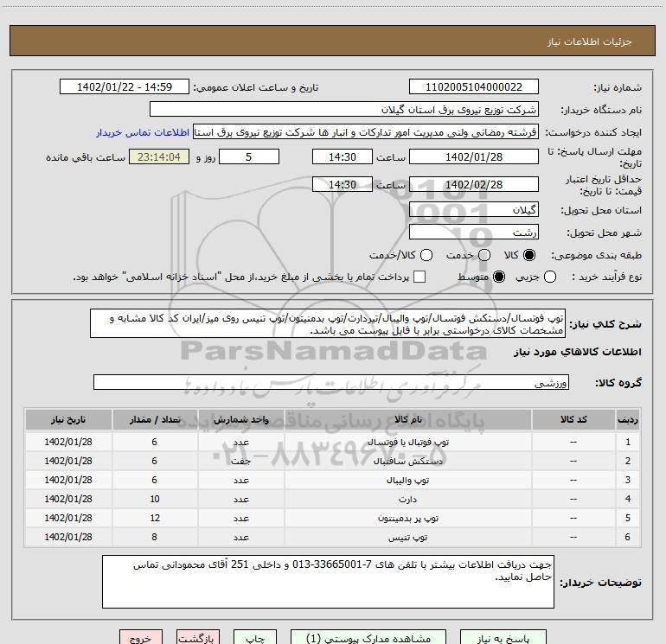This screenshot has width=666, height=644.
Task: Click the remaining days field showing 5
Action: (249, 156)
